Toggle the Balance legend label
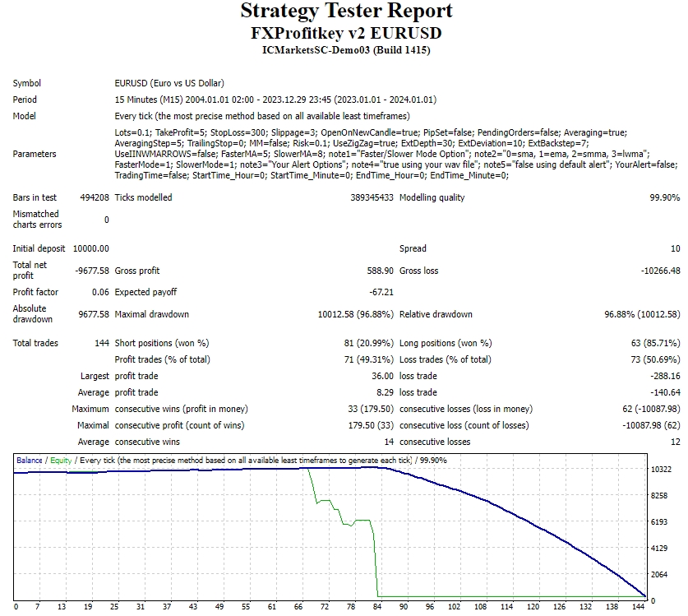Image resolution: width=688 pixels, height=616 pixels. coord(31,459)
